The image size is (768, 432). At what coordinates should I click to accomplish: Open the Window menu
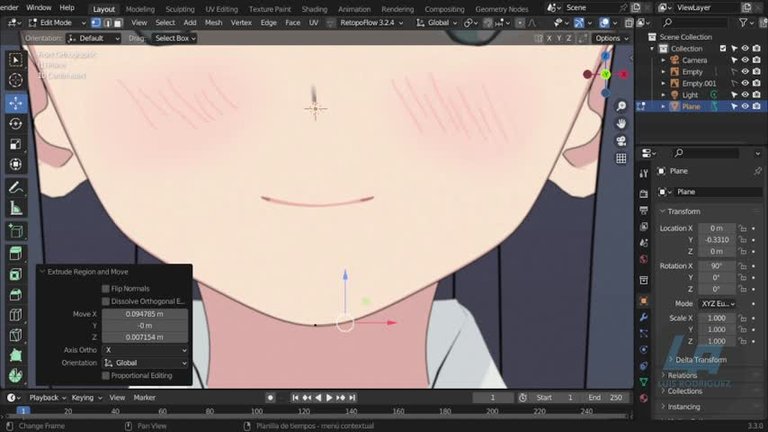pyautogui.click(x=39, y=8)
